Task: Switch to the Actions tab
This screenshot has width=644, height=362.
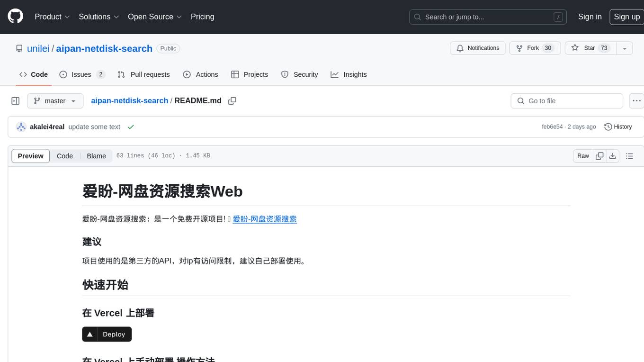Action: [200, 74]
